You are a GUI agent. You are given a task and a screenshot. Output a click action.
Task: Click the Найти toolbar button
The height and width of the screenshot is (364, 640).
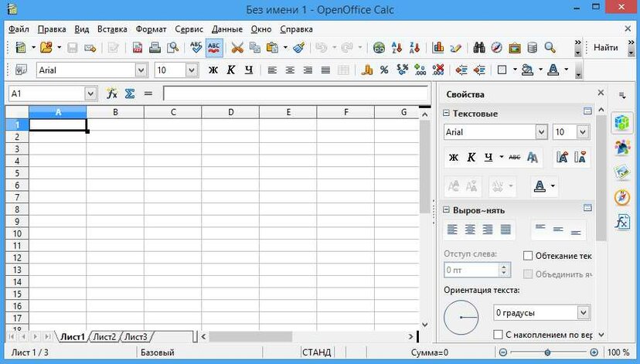pos(606,47)
